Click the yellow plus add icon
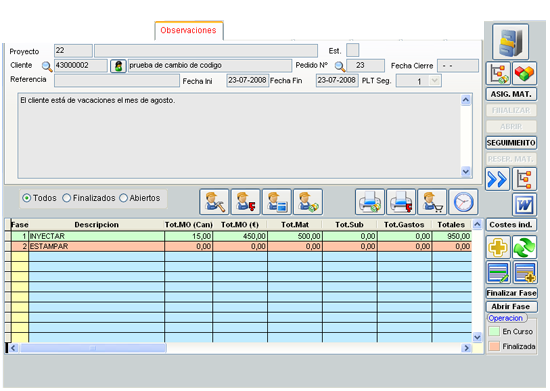The image size is (550, 391). tap(498, 247)
